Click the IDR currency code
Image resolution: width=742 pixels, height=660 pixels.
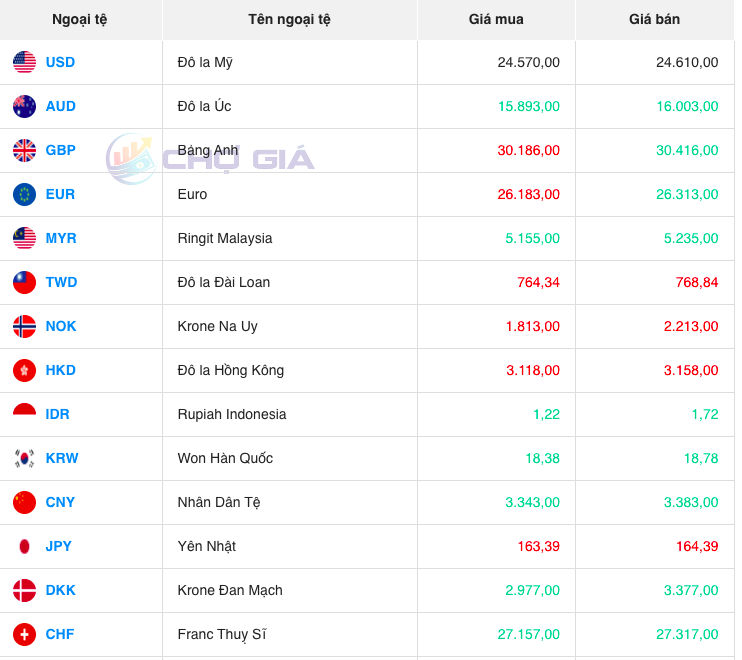[57, 414]
